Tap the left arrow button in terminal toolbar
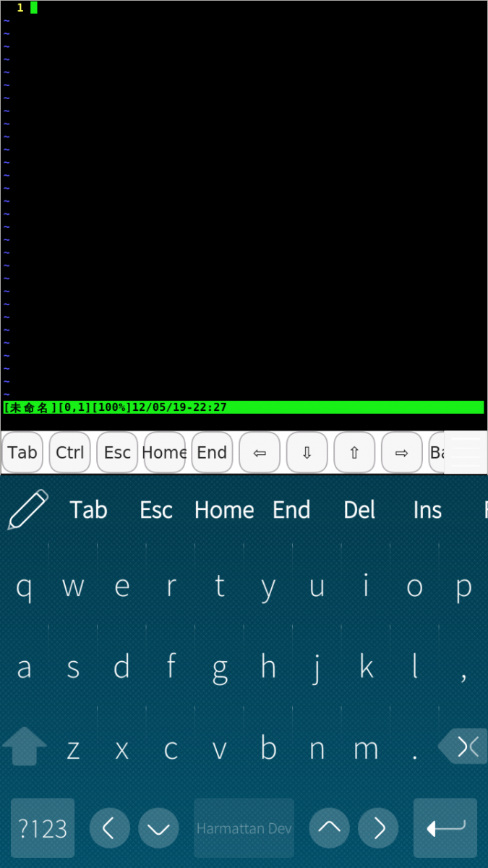488x868 pixels. (260, 453)
